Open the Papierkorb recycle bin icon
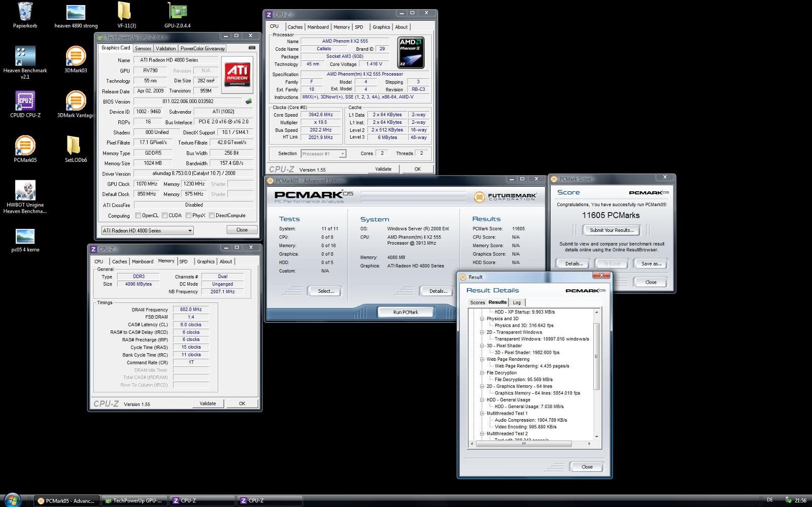812x507 pixels. (25, 15)
